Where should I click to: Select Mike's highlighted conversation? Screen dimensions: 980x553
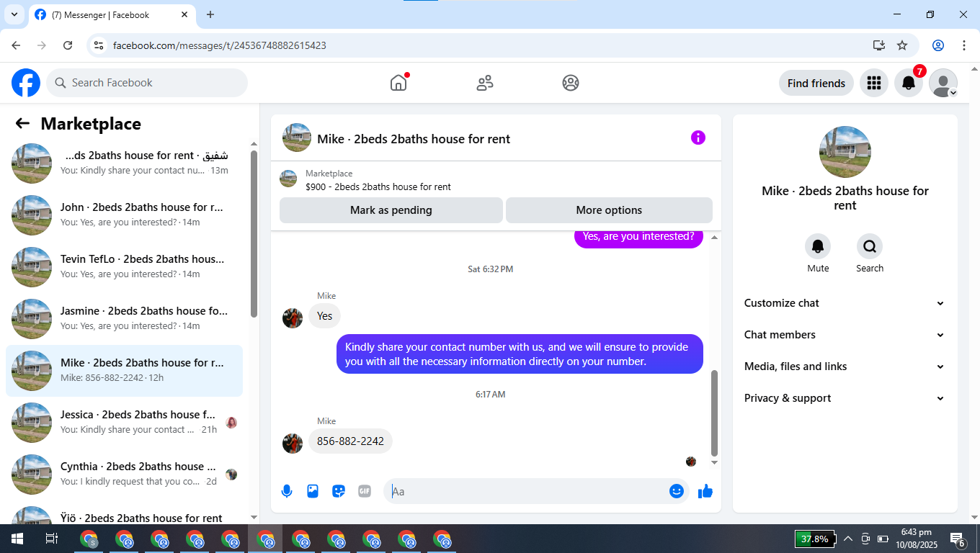point(124,370)
